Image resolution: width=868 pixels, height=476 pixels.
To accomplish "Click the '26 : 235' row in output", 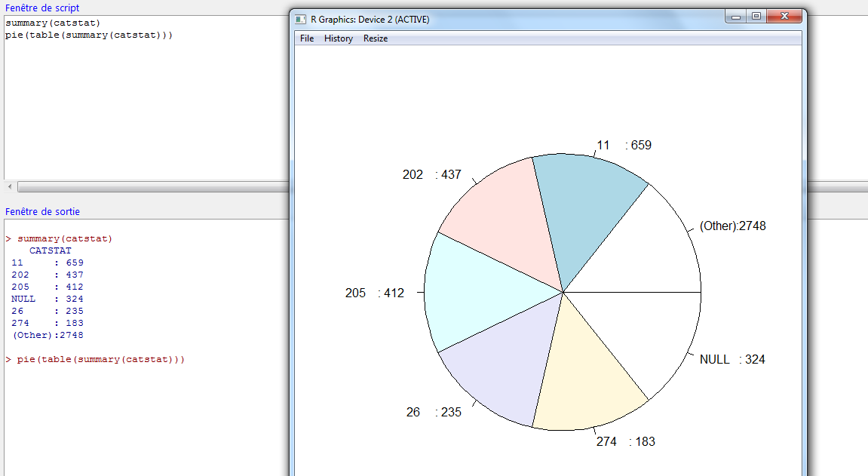I will click(x=48, y=311).
